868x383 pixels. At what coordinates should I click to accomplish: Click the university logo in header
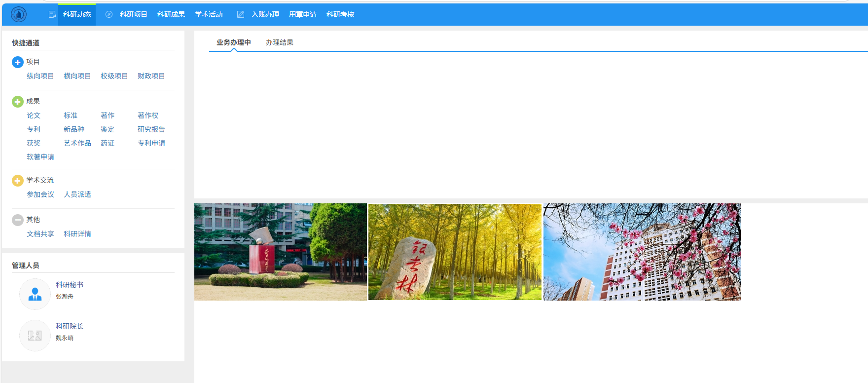pos(19,14)
